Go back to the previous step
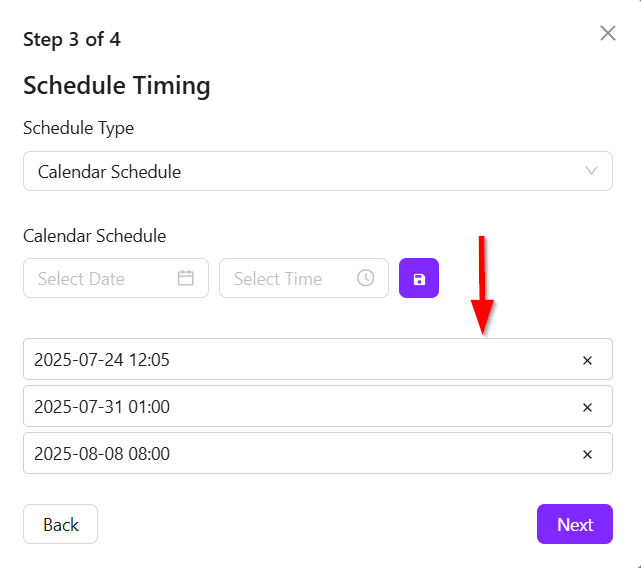The width and height of the screenshot is (641, 568). (x=60, y=524)
